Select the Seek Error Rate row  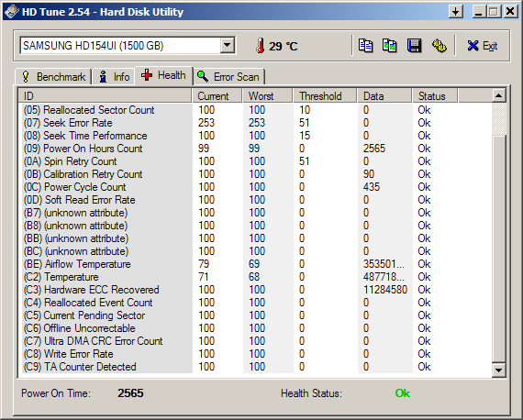click(255, 123)
